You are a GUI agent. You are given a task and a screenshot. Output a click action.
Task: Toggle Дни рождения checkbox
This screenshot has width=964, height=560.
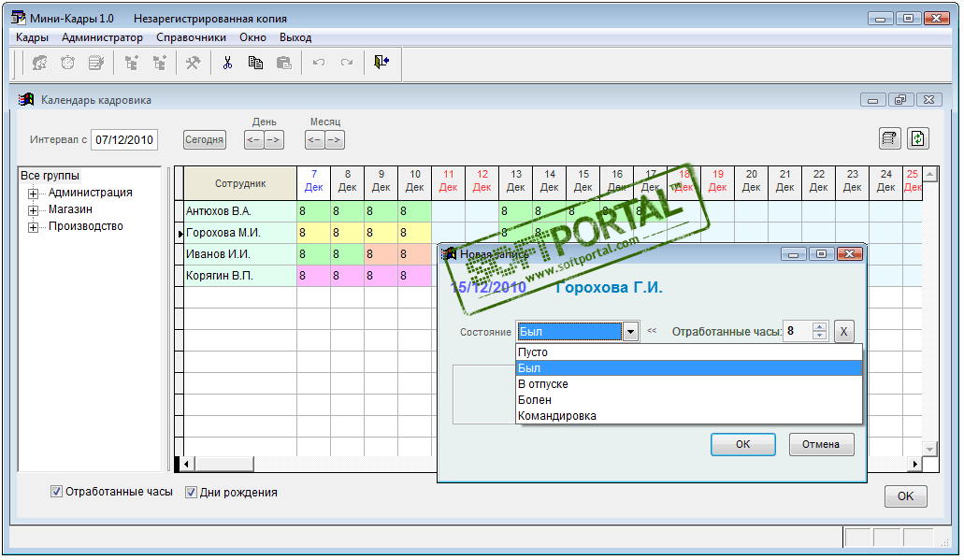pyautogui.click(x=191, y=492)
